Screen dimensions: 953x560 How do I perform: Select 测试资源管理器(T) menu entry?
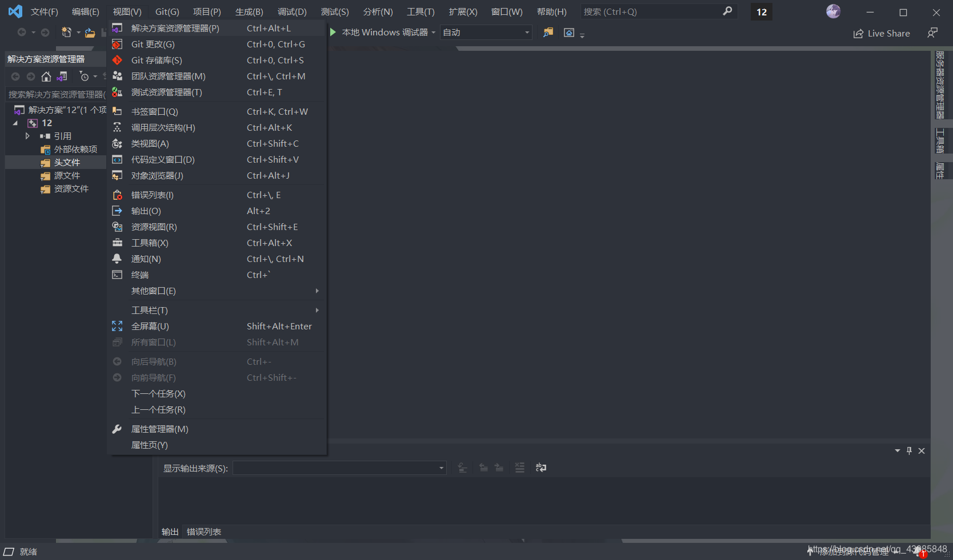click(x=217, y=92)
